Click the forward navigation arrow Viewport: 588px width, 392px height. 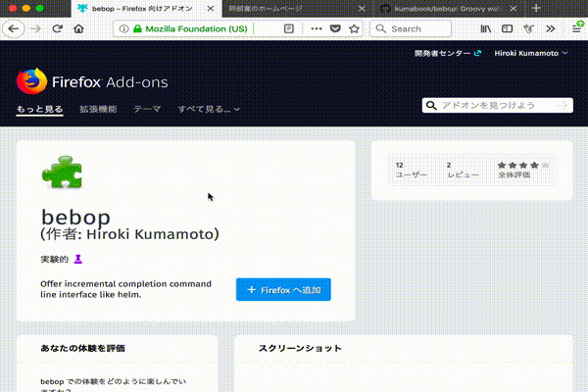[35, 28]
